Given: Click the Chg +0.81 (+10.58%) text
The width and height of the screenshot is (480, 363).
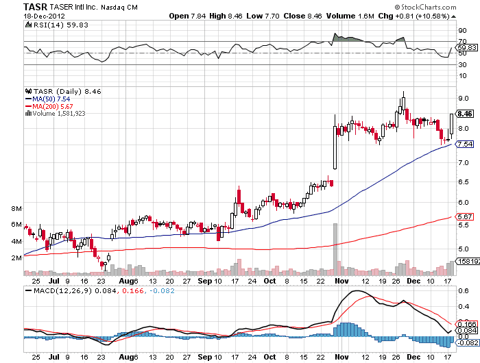Looking at the screenshot, I should coord(414,16).
